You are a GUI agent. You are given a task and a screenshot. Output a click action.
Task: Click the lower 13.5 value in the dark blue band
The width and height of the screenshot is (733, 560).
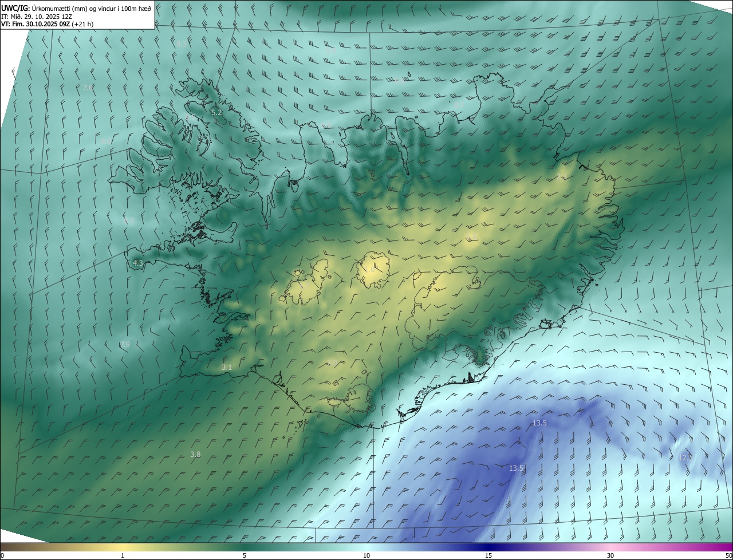pos(516,468)
